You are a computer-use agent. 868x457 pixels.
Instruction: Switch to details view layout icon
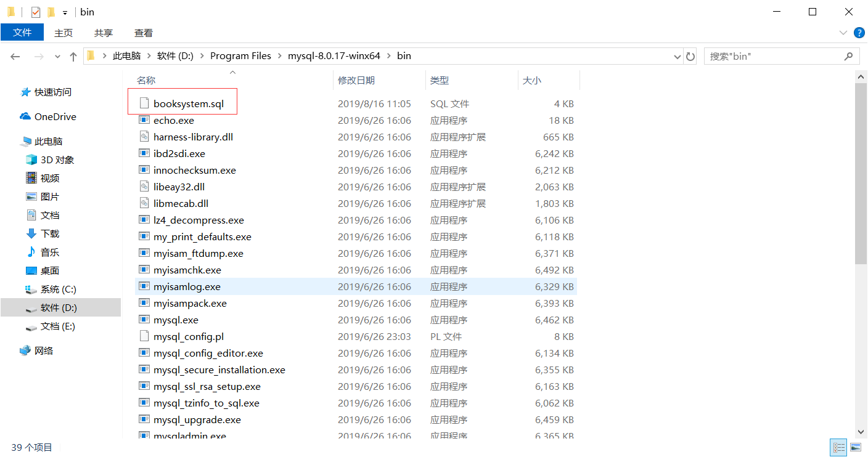point(839,447)
